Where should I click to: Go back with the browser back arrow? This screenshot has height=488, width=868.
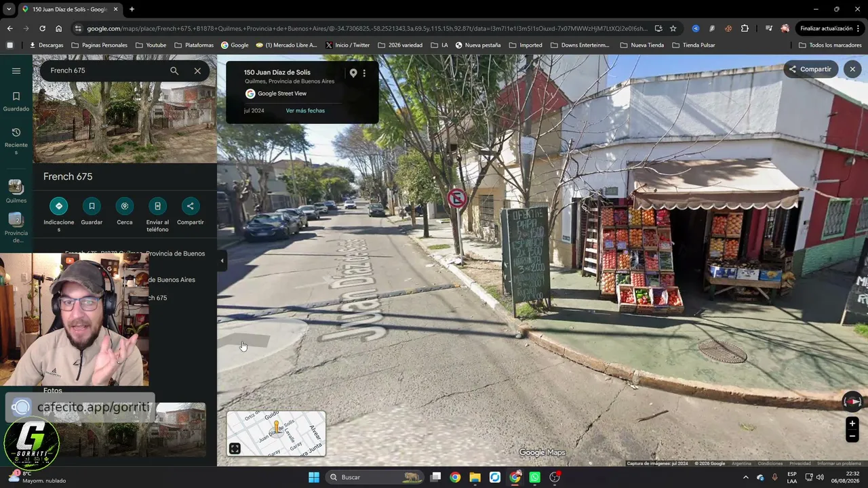tap(9, 28)
